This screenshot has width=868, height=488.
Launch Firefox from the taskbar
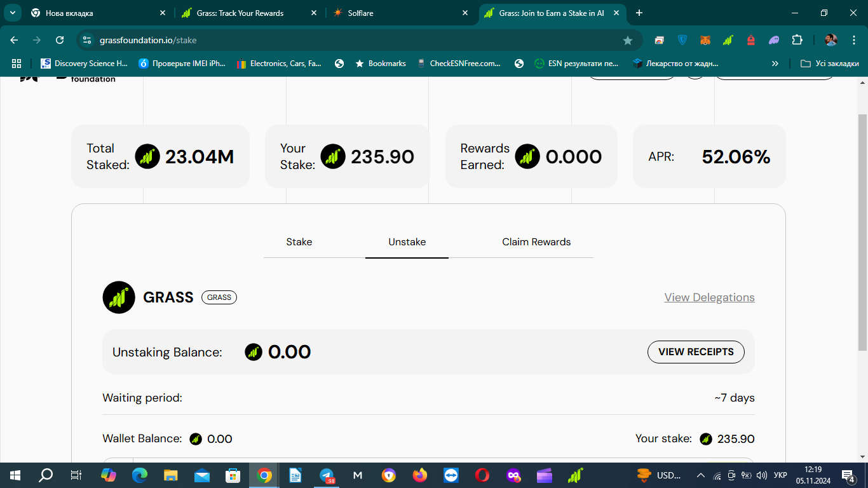click(420, 475)
